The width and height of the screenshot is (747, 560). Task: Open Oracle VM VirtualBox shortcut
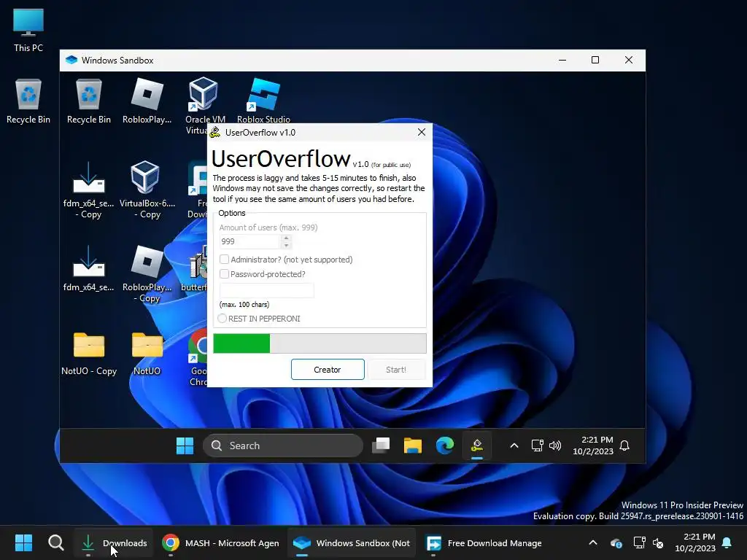pos(204,101)
